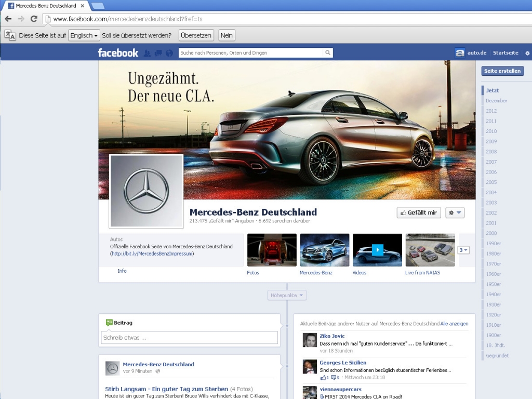The width and height of the screenshot is (532, 399).
Task: Jump to 2005 in the timeline
Action: tap(491, 182)
